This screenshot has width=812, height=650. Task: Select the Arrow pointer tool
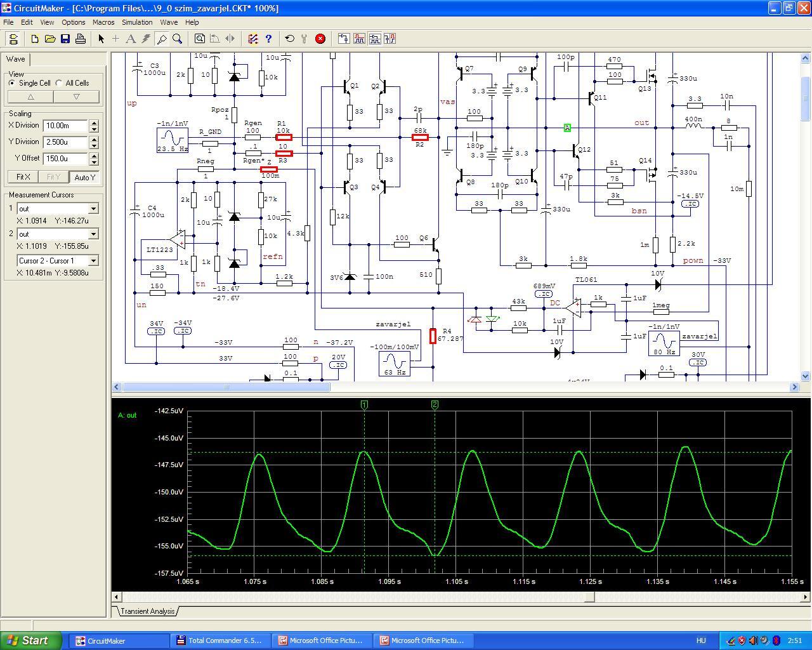pos(101,39)
